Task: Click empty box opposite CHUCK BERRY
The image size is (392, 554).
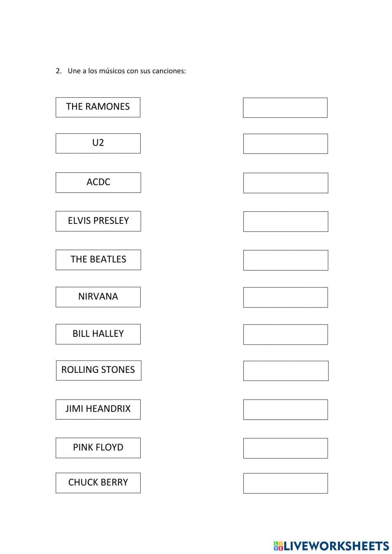Action: 285,483
